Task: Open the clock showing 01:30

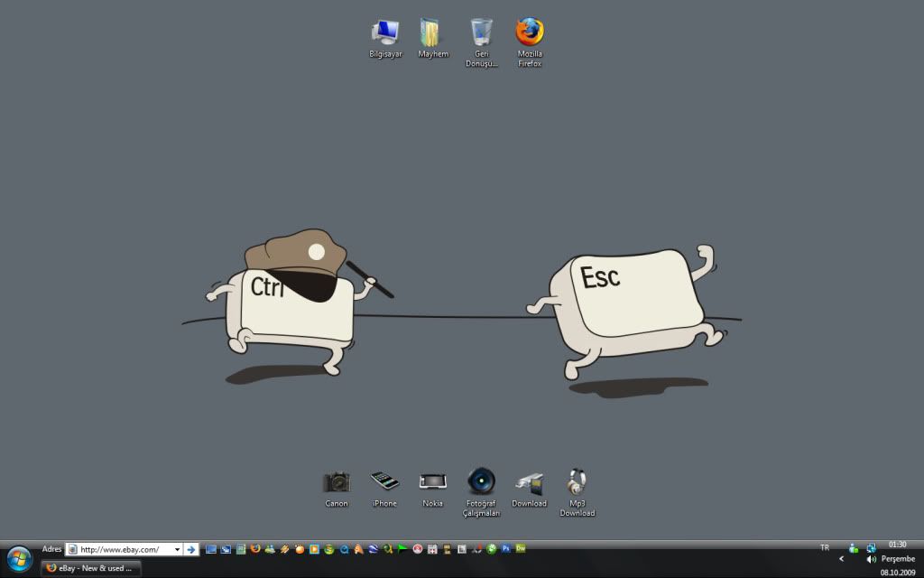Action: 897,545
